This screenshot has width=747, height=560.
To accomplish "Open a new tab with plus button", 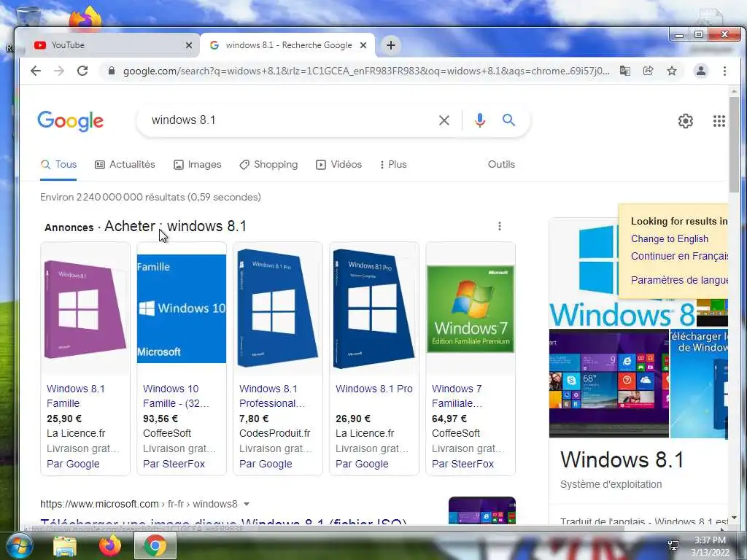I will 391,45.
